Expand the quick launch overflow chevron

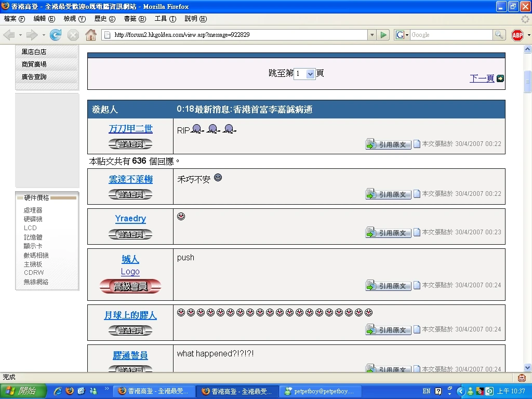(x=107, y=389)
